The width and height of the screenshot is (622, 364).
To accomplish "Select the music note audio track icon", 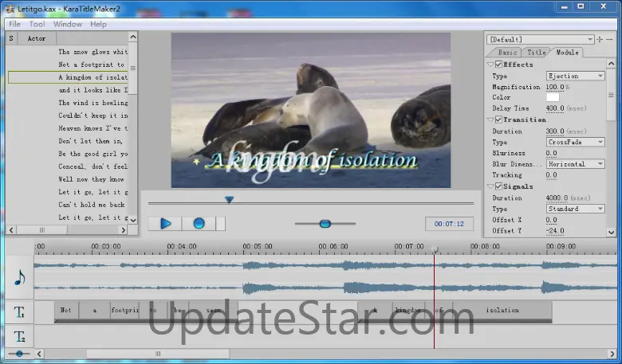I will pos(20,277).
